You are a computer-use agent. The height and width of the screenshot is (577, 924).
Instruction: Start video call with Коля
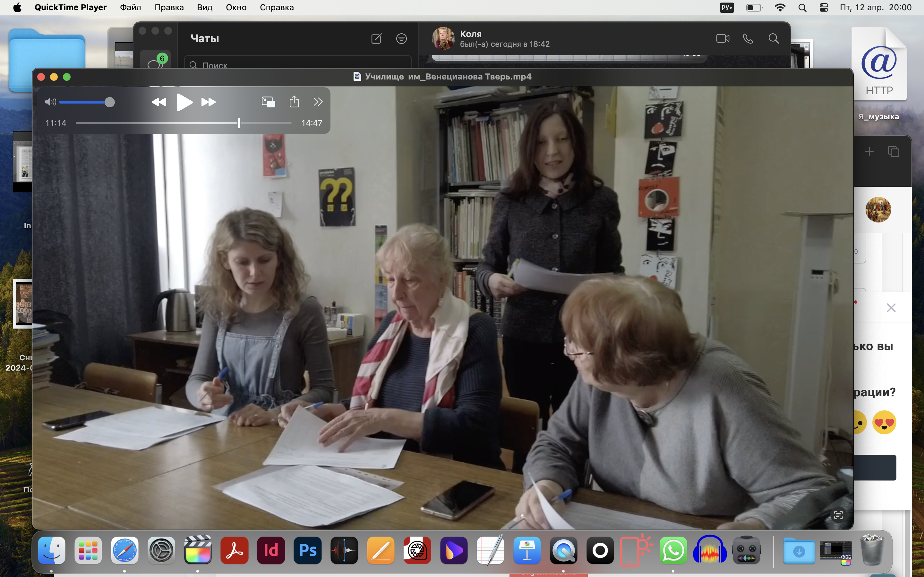tap(723, 38)
